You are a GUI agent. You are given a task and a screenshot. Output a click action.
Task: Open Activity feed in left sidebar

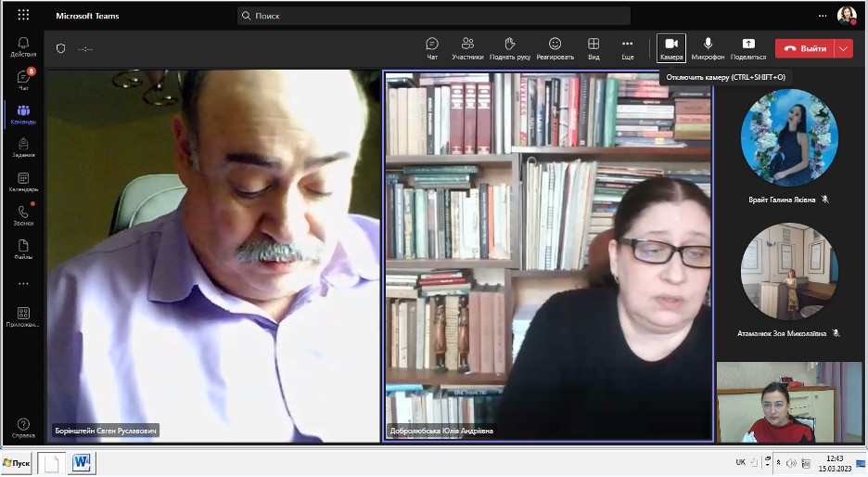tap(23, 46)
